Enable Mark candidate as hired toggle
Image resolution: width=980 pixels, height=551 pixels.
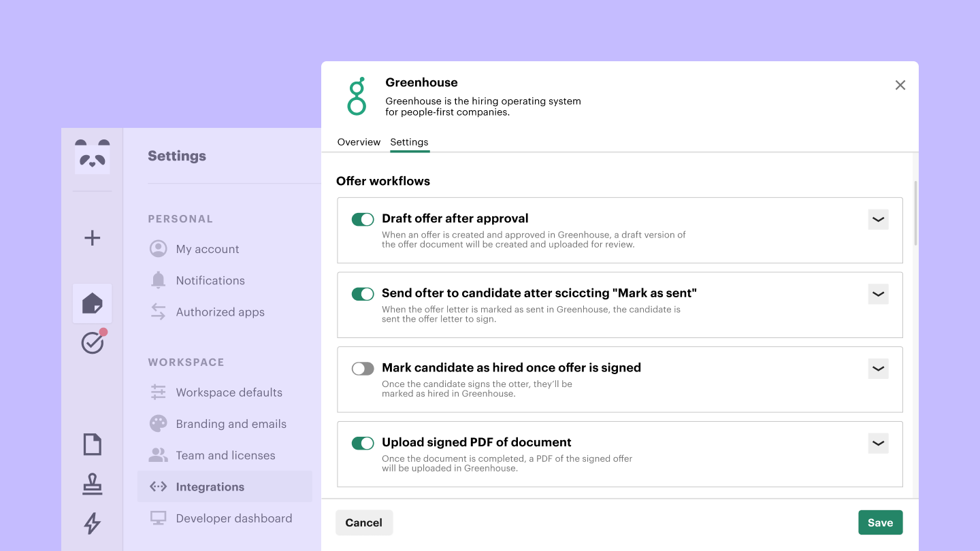coord(363,369)
